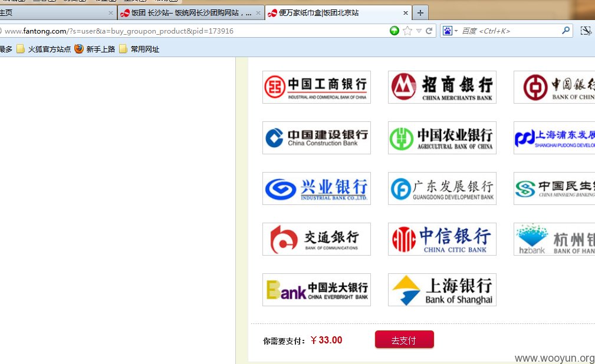Focus the fantong.com URL address field
The width and height of the screenshot is (595, 364).
point(193,31)
